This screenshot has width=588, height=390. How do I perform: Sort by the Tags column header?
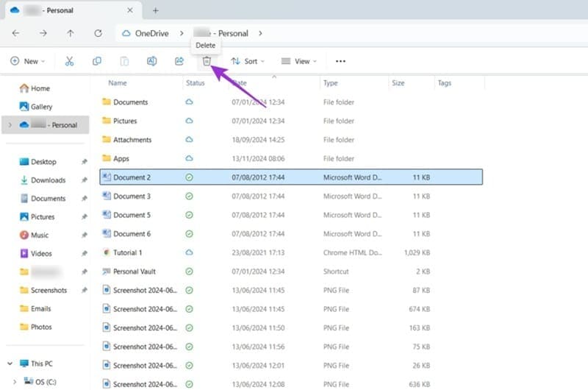click(x=445, y=83)
